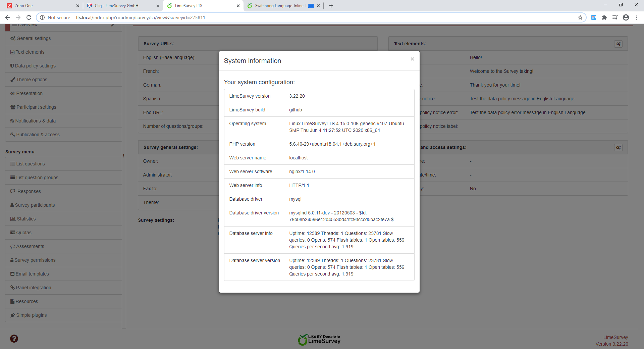View survey Statistics

[63, 219]
